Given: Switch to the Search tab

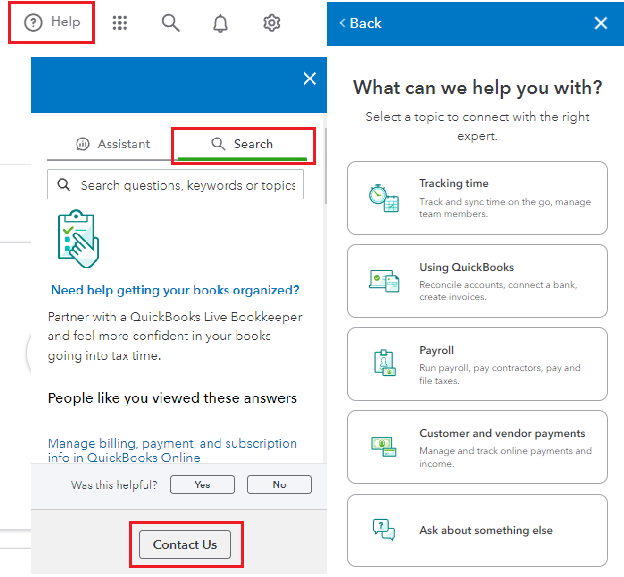Looking at the screenshot, I should click(242, 144).
